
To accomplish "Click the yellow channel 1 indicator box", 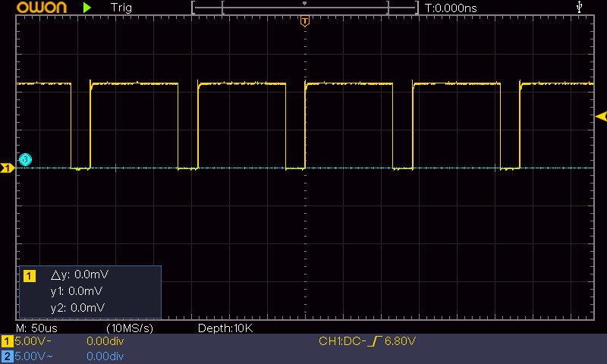I will point(7,341).
